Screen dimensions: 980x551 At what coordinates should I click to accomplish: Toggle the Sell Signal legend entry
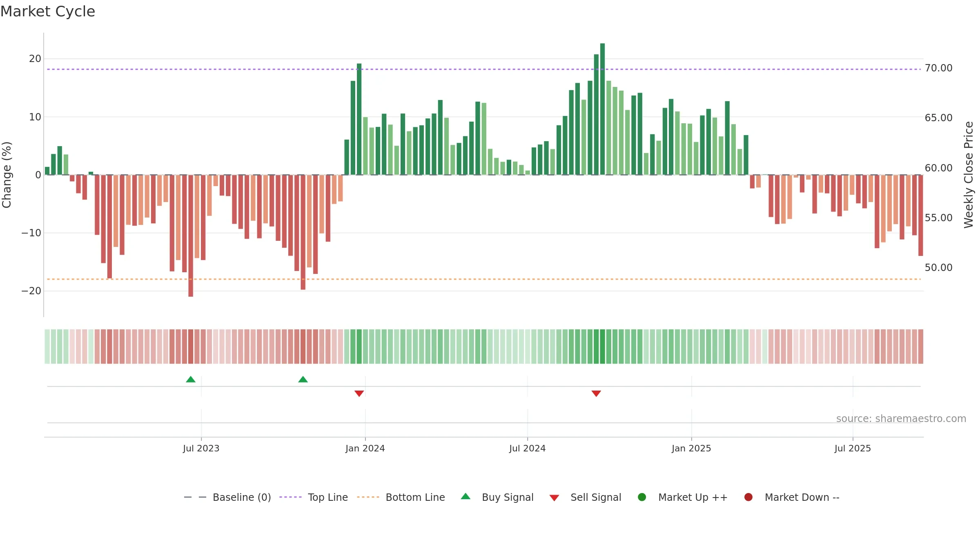pyautogui.click(x=585, y=497)
